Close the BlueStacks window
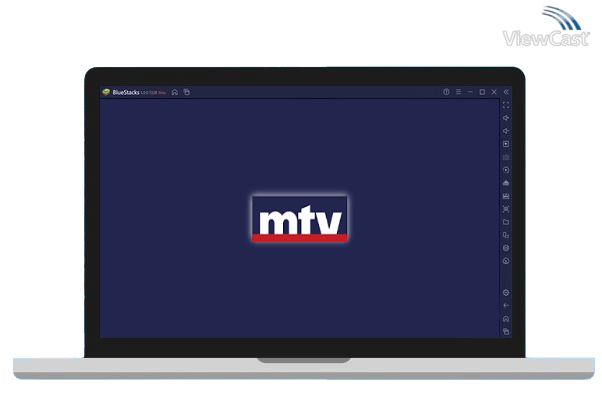 pos(494,92)
